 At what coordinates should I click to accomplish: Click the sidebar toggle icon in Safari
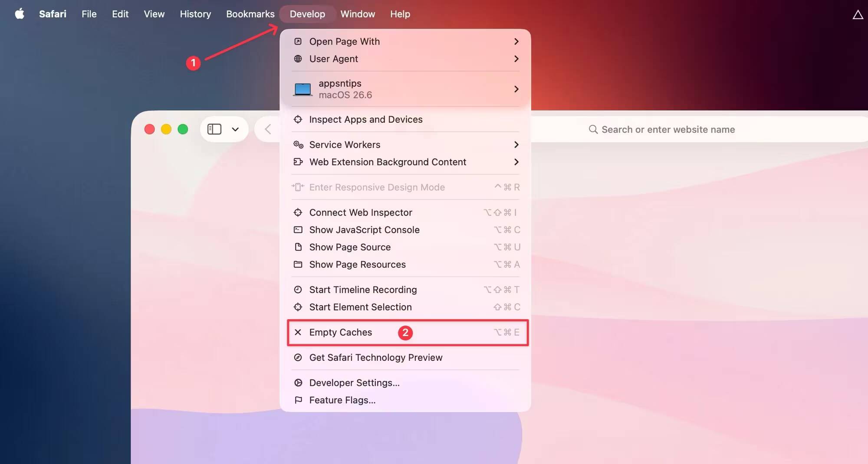tap(214, 129)
